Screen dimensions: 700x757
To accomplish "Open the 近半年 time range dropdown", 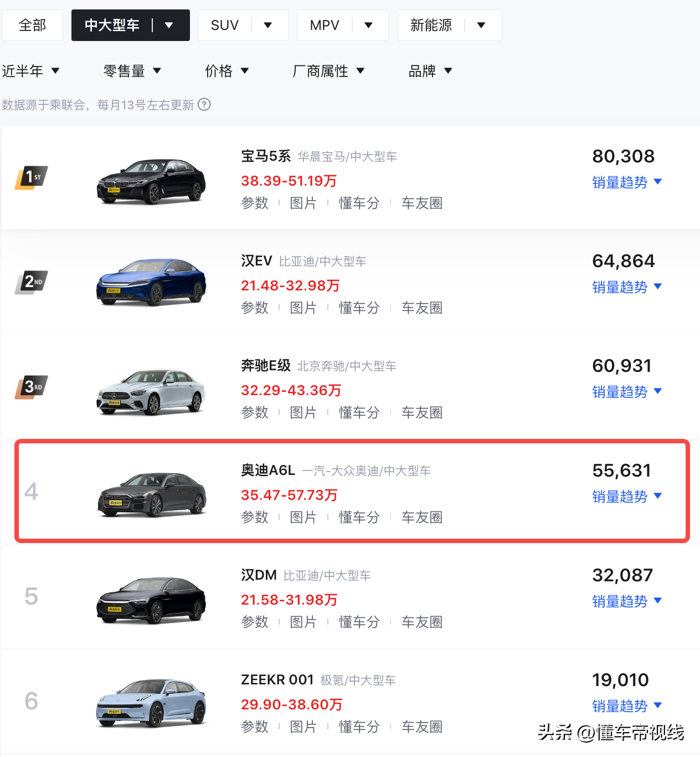I will [31, 71].
